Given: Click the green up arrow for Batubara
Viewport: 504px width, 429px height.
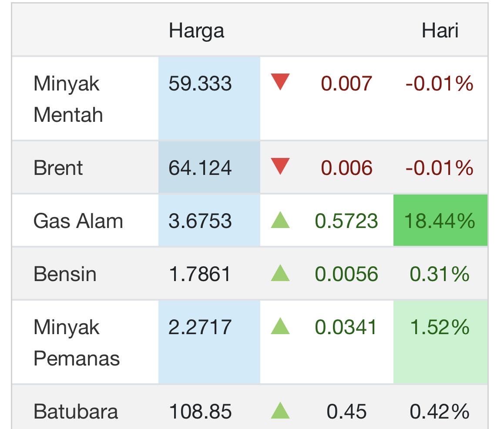Looking at the screenshot, I should [280, 411].
